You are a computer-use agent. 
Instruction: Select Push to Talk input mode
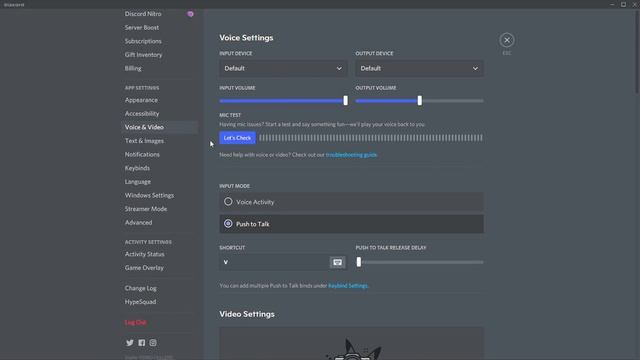coord(351,224)
